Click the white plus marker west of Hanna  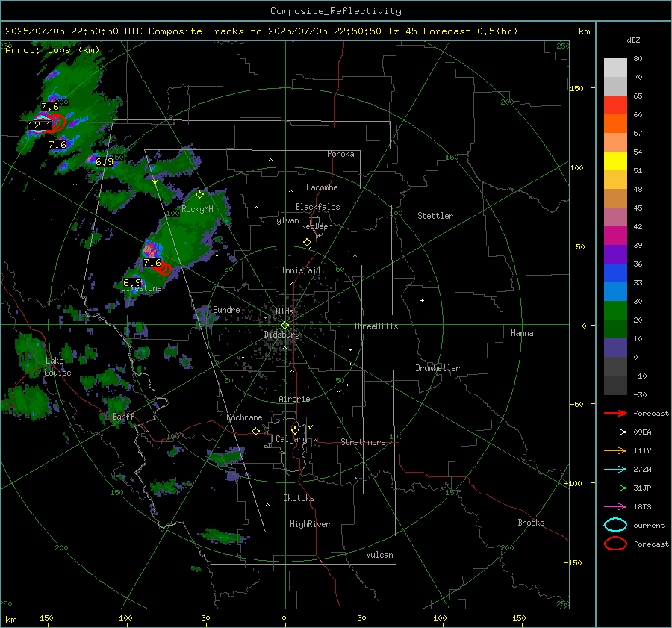[422, 300]
